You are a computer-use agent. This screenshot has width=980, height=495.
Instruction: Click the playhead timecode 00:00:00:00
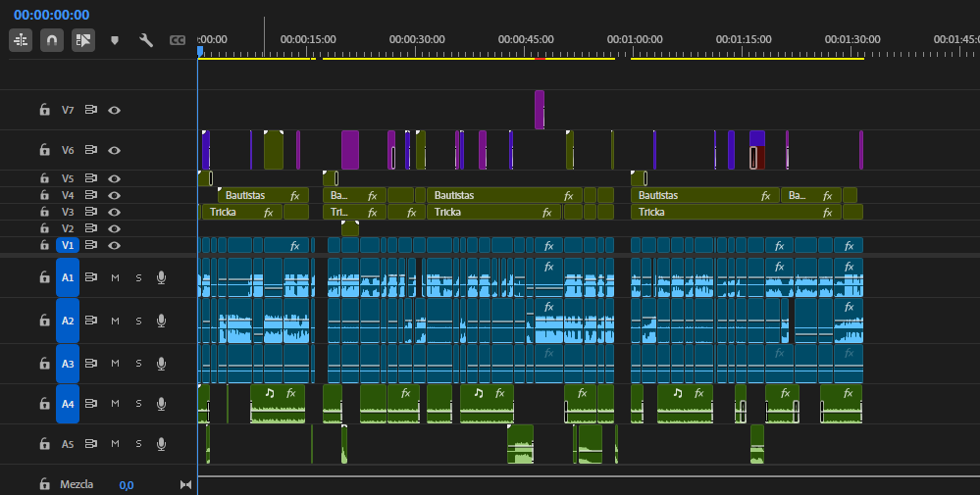[x=51, y=15]
